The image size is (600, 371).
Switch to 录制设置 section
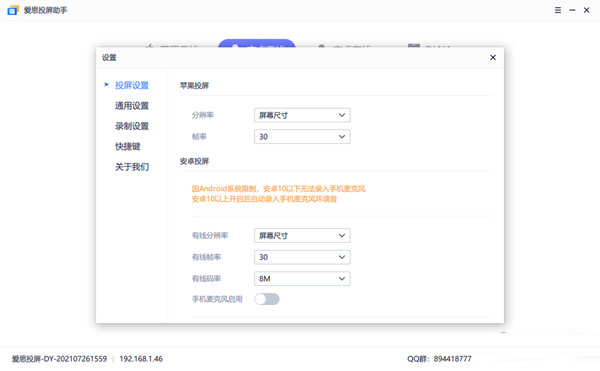click(132, 126)
